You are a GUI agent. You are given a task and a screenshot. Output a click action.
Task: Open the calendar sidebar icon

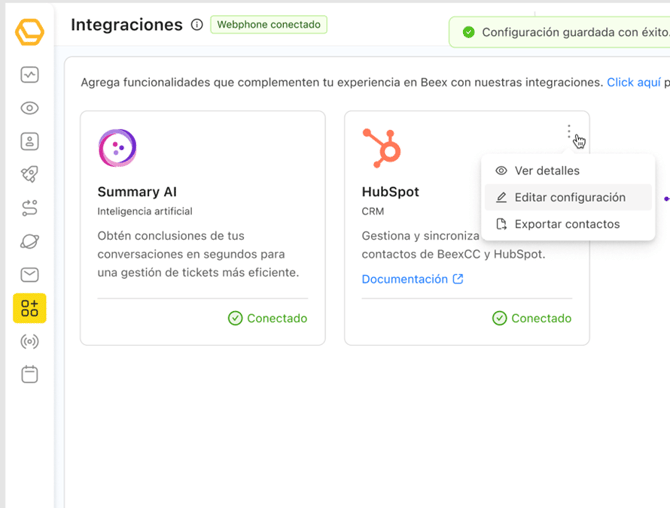tap(30, 375)
